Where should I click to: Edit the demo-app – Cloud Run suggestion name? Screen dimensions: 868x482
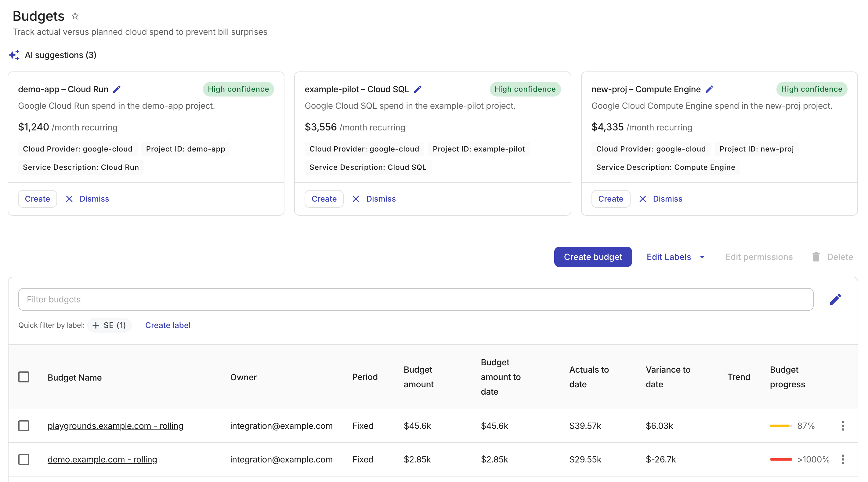click(x=117, y=89)
